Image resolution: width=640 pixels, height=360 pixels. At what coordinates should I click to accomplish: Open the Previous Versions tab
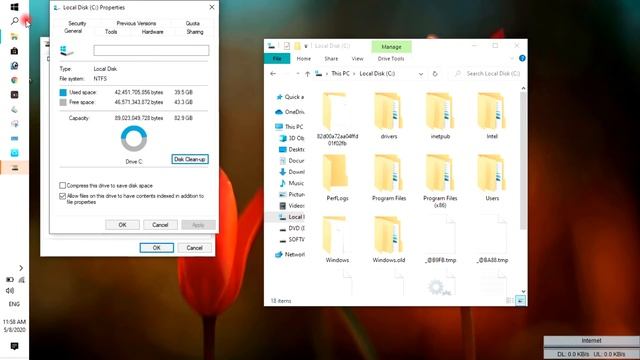[136, 23]
